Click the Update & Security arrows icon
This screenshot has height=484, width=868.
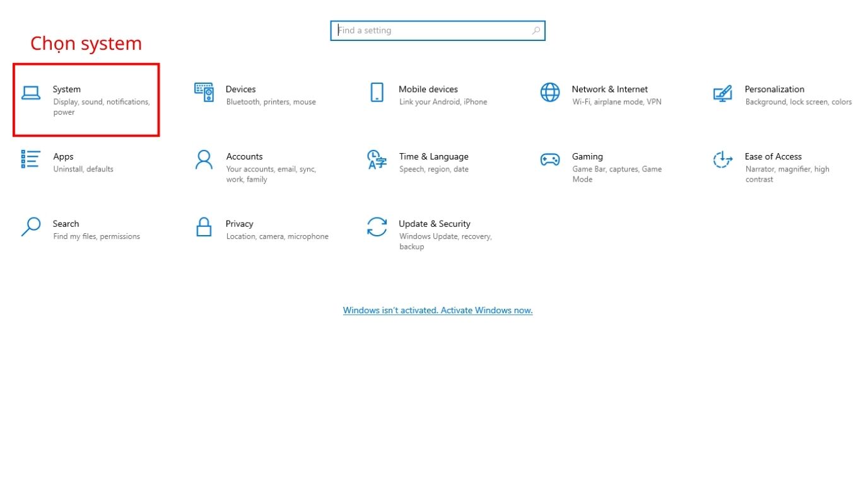click(377, 227)
